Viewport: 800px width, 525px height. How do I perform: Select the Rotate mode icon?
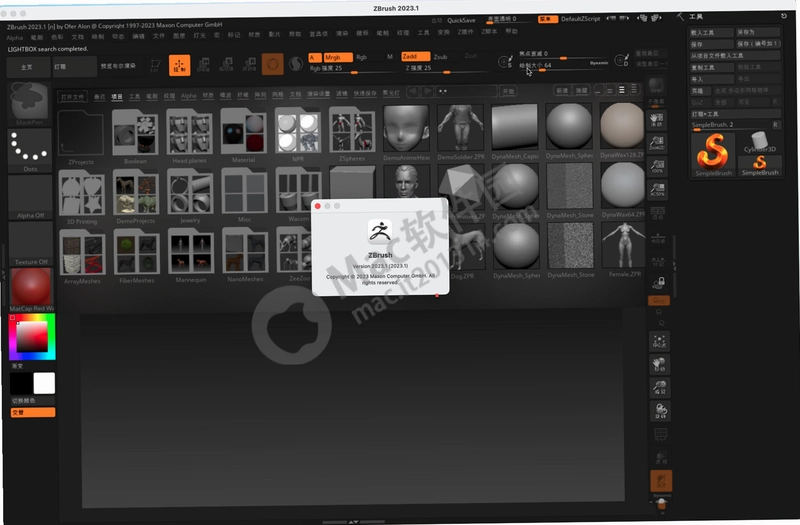click(249, 65)
